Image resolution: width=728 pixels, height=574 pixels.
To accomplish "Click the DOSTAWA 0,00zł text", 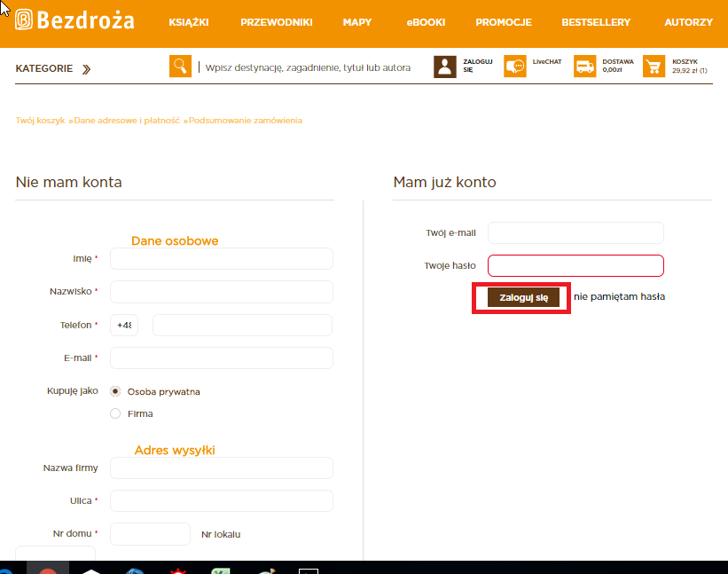I will 617,66.
